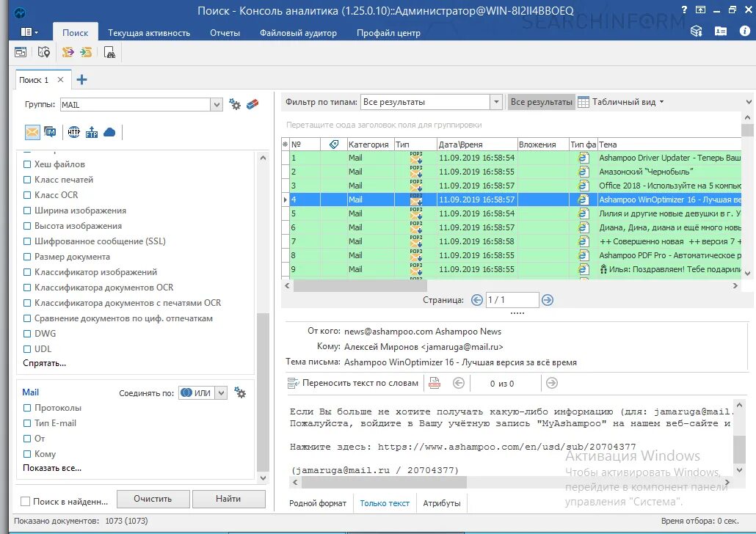Switch to Текущая активность tab
The width and height of the screenshot is (756, 534).
149,33
